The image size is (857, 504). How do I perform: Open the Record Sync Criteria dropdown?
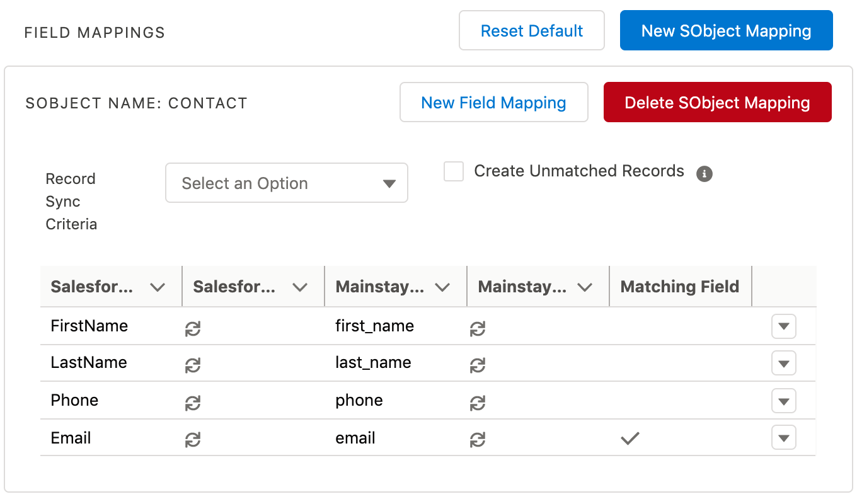(x=287, y=183)
